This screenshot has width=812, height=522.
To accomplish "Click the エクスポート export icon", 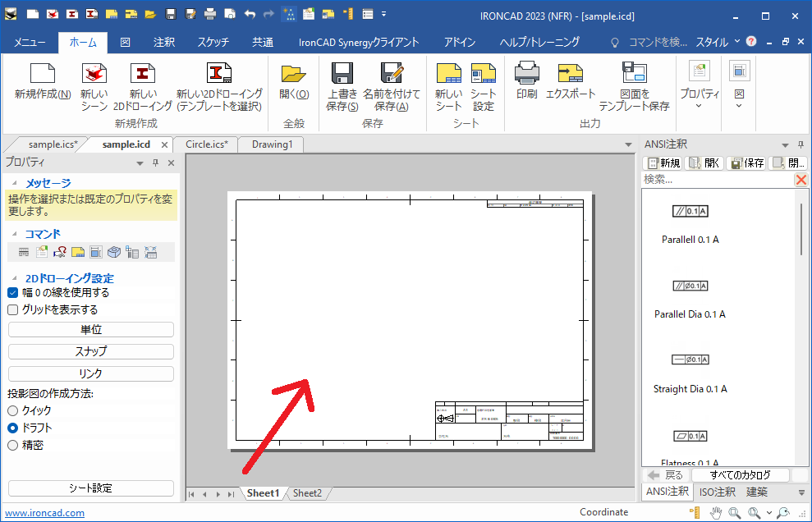I will (570, 77).
